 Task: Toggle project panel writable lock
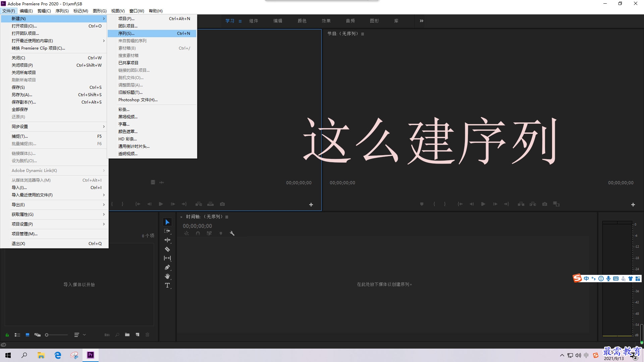coord(7,335)
